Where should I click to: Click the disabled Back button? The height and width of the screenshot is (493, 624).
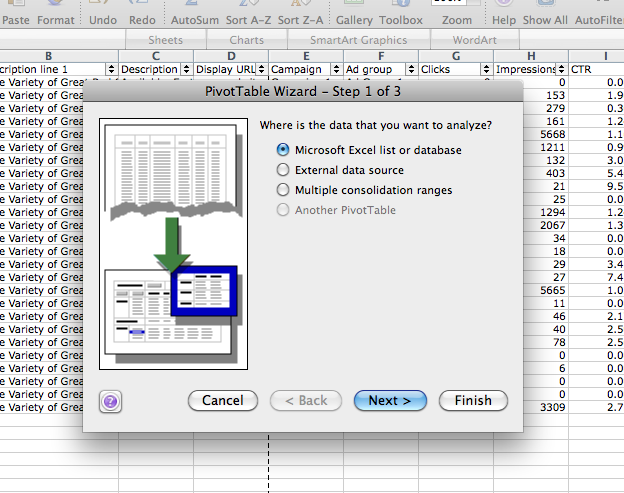click(x=306, y=400)
